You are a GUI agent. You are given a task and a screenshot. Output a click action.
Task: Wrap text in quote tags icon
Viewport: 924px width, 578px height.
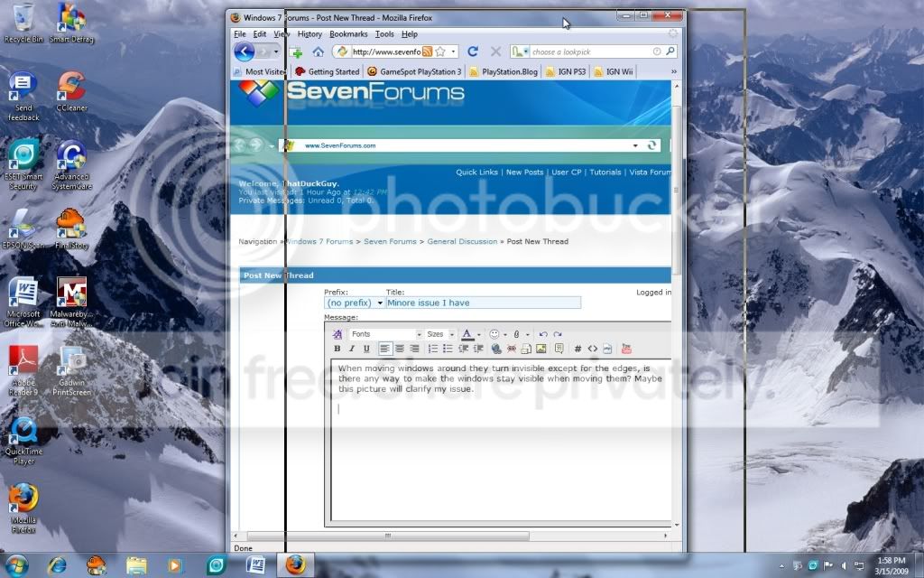pyautogui.click(x=559, y=349)
